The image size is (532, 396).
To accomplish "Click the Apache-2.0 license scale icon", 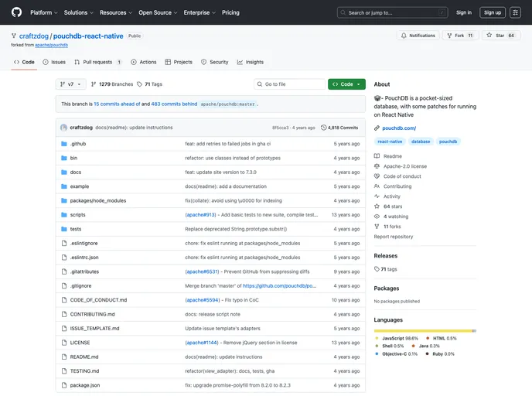I will coord(377,166).
